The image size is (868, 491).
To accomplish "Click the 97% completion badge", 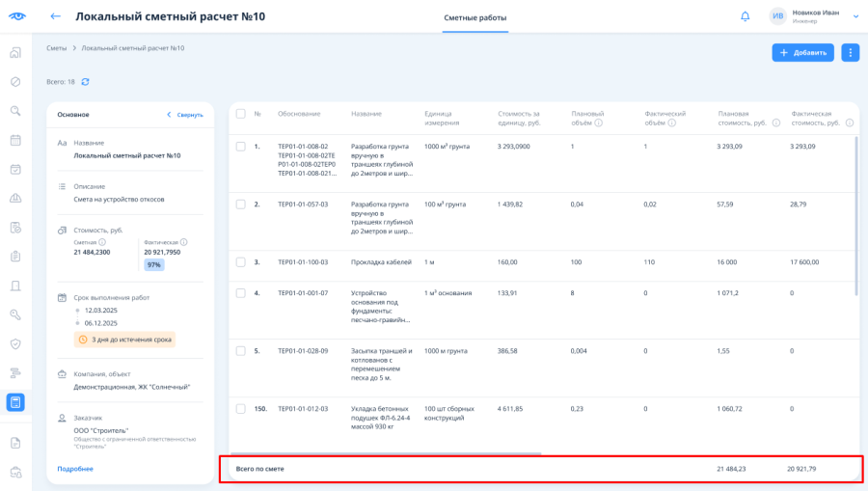I will click(x=154, y=265).
